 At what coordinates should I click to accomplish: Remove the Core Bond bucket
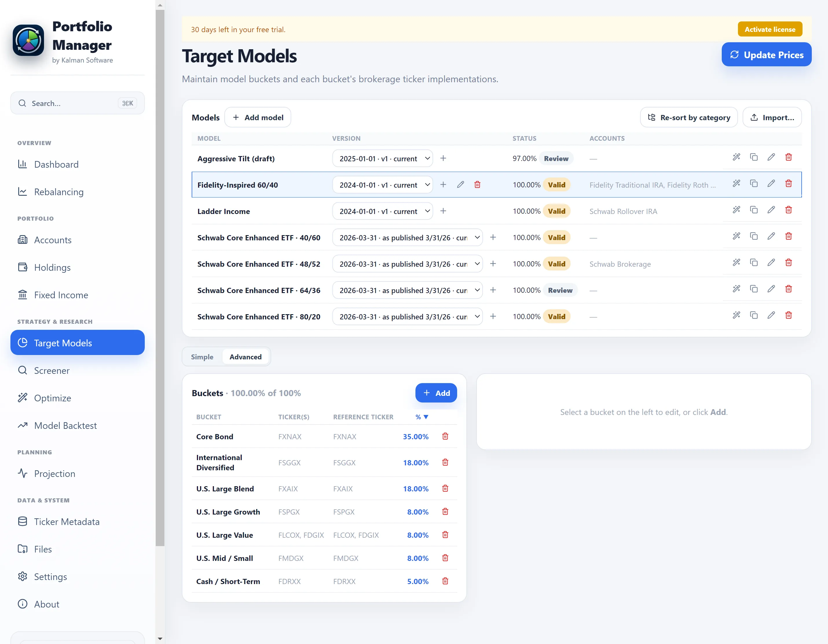pos(445,437)
